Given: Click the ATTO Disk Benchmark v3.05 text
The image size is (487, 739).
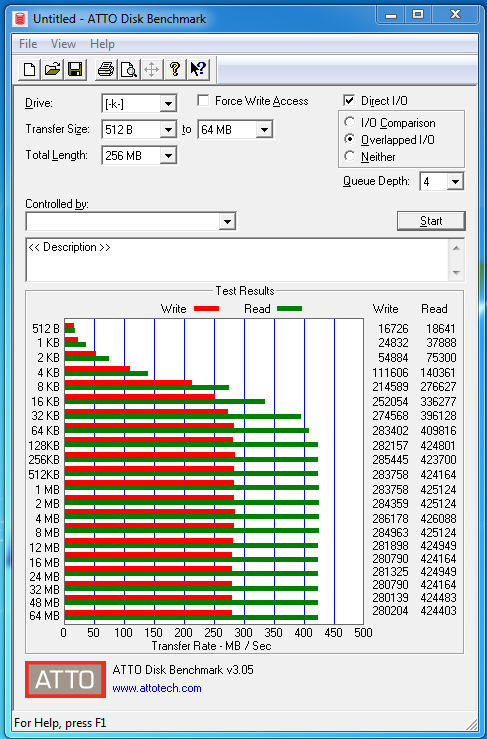Looking at the screenshot, I should pyautogui.click(x=183, y=670).
